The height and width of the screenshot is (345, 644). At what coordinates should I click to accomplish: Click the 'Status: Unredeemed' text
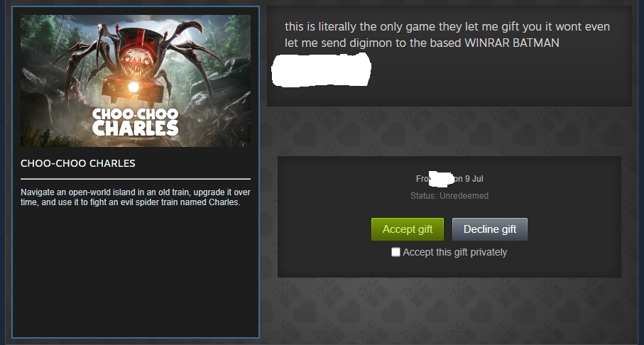(449, 196)
